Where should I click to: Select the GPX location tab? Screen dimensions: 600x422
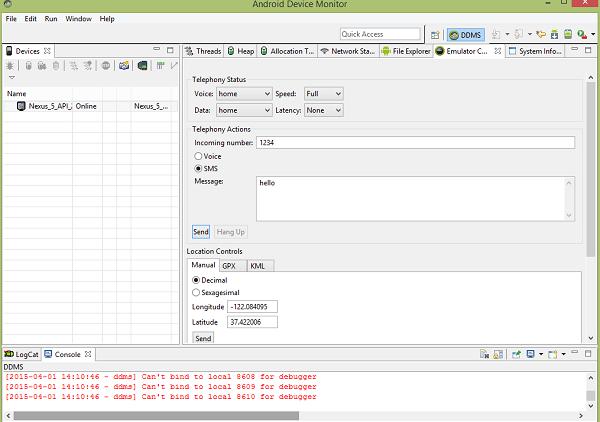pos(233,266)
